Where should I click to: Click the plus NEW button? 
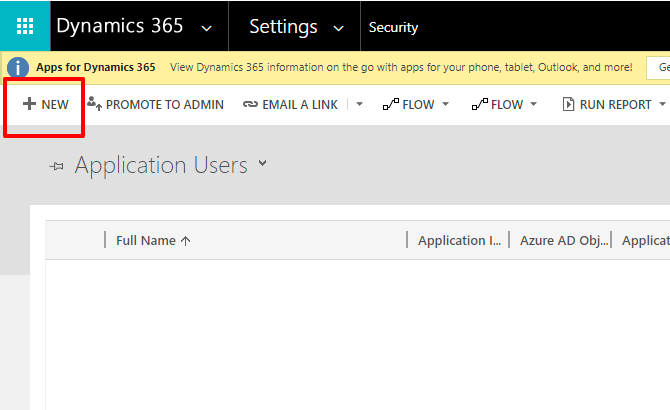point(45,104)
